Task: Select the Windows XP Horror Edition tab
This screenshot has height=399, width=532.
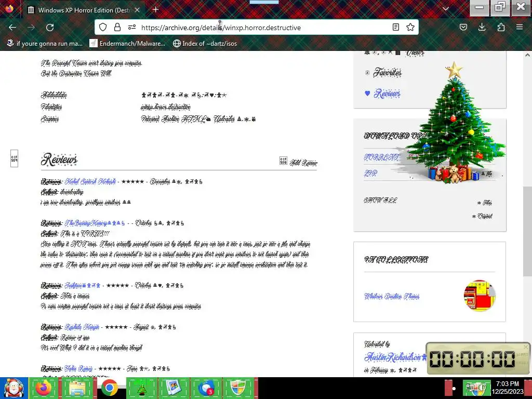Action: point(84,10)
